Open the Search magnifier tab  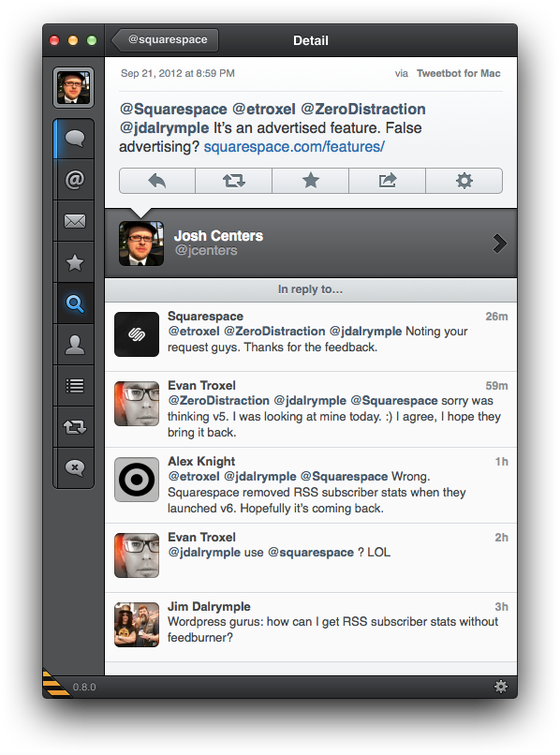coord(75,303)
